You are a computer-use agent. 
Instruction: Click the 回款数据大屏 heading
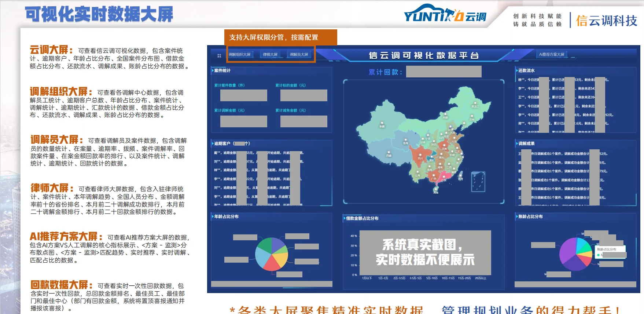click(x=60, y=285)
